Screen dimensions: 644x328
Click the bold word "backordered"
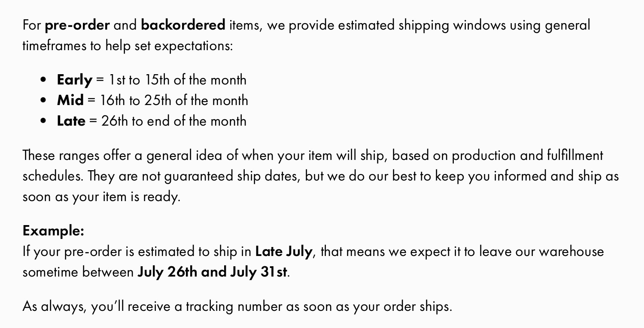(183, 25)
